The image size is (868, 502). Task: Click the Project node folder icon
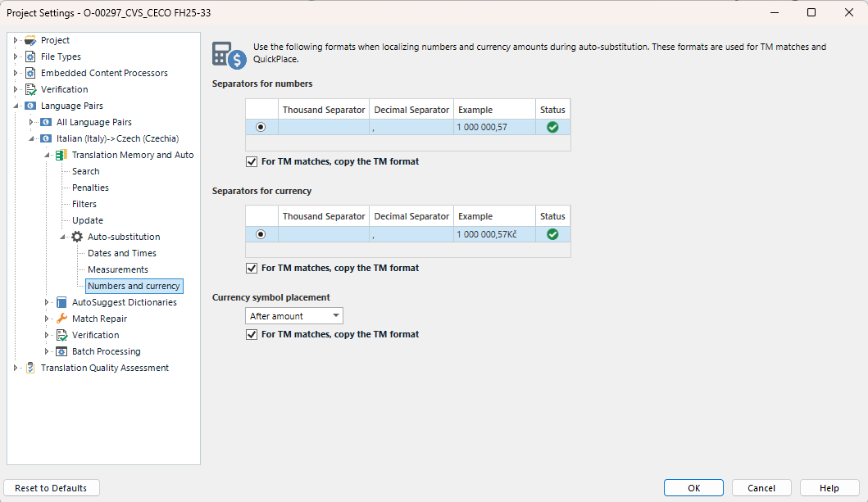click(x=30, y=40)
